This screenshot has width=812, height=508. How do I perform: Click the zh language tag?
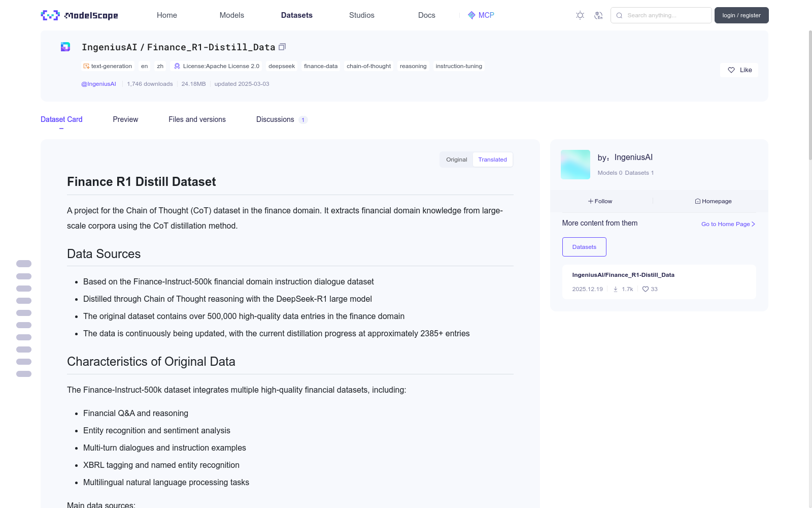(160, 66)
